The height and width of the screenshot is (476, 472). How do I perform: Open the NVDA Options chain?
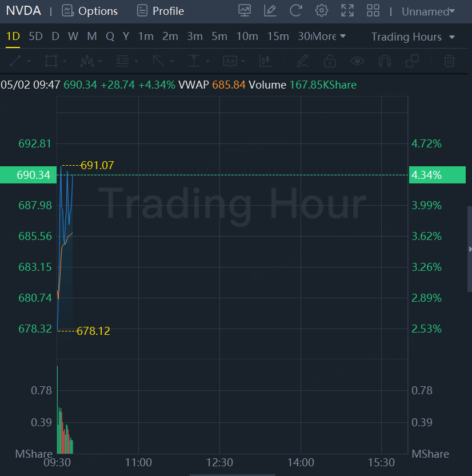coord(90,11)
